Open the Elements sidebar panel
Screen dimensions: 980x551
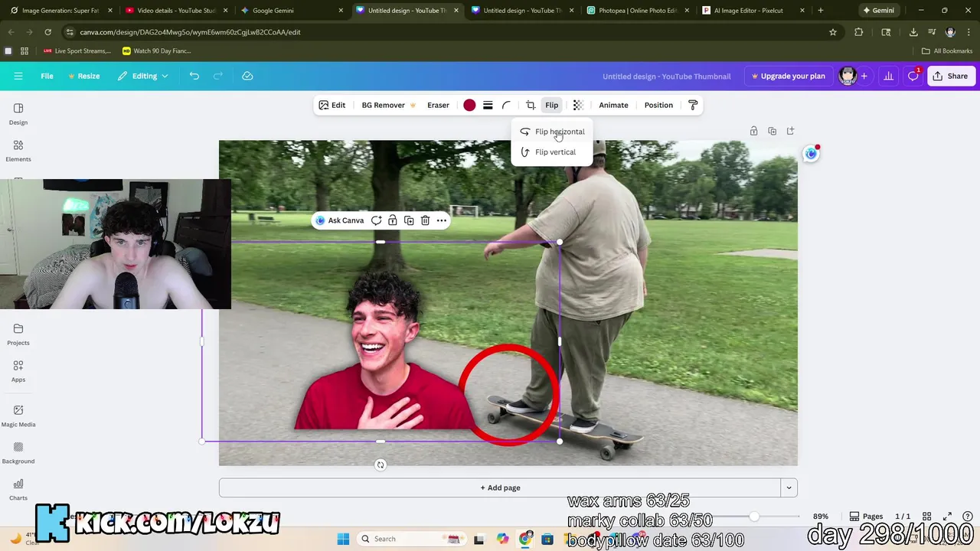click(18, 151)
